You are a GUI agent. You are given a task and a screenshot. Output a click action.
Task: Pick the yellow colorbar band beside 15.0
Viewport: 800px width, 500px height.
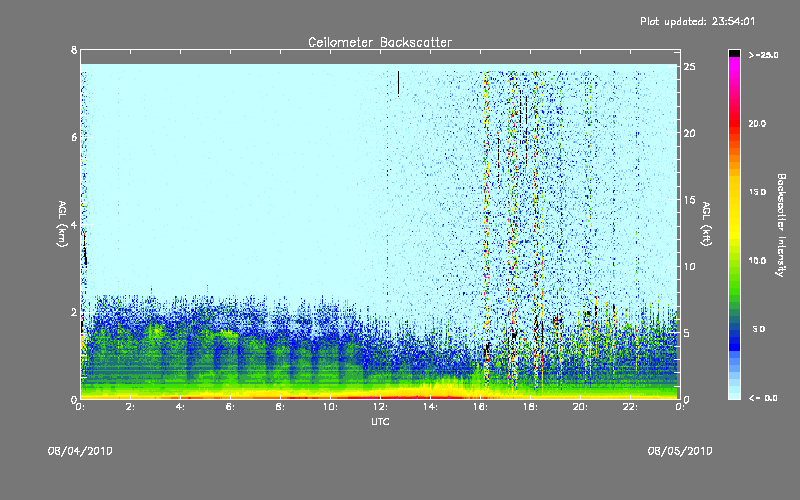(x=734, y=192)
